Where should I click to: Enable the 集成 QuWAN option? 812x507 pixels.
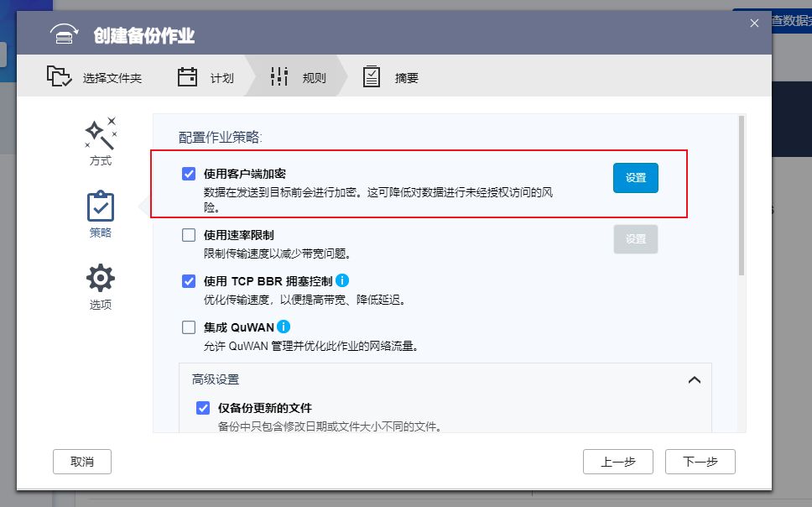coord(189,327)
